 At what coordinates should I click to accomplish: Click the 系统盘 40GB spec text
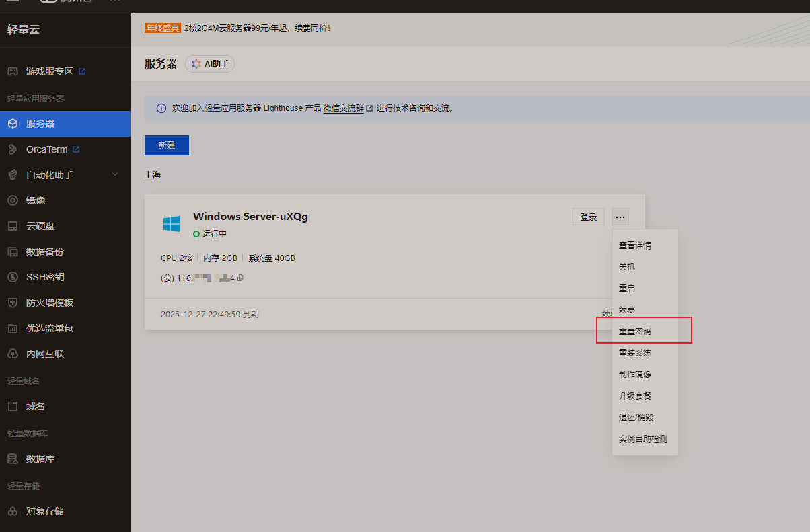pos(272,258)
